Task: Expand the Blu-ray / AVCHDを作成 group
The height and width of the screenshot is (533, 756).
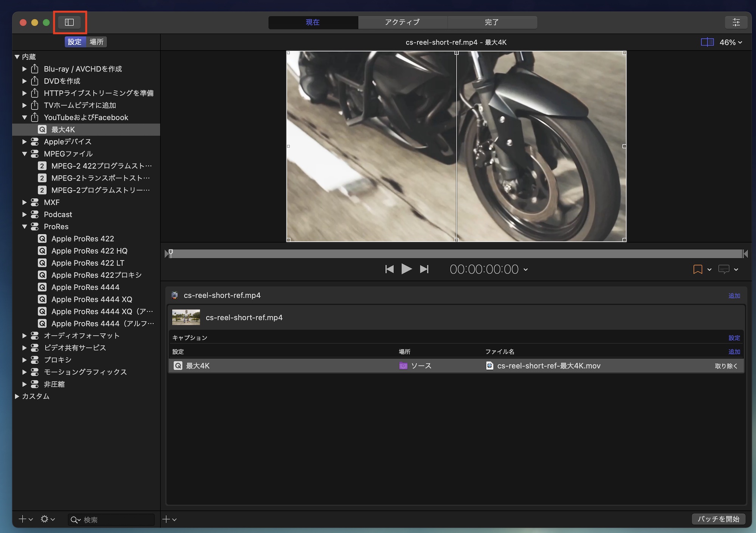Action: coord(24,69)
